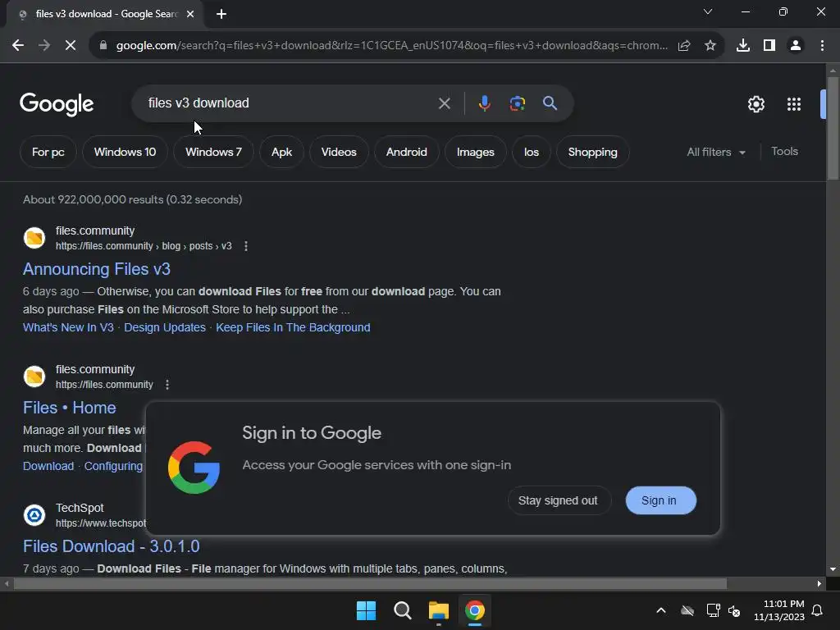Switch to Shopping results
840x630 pixels.
click(x=592, y=152)
